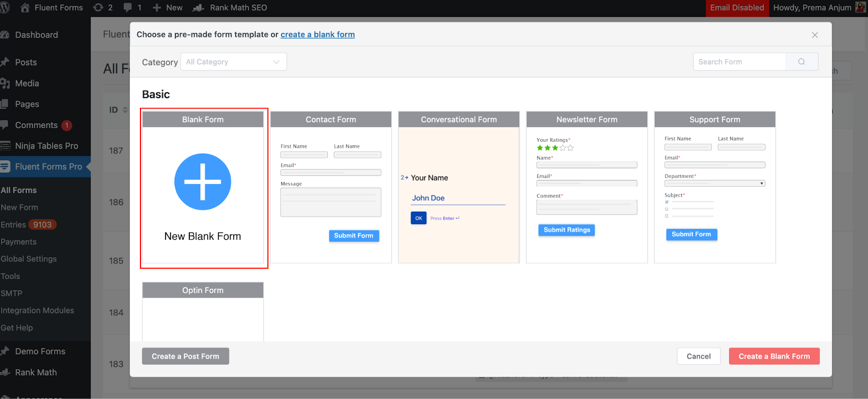
Task: Click the Basic section heading
Action: [156, 94]
